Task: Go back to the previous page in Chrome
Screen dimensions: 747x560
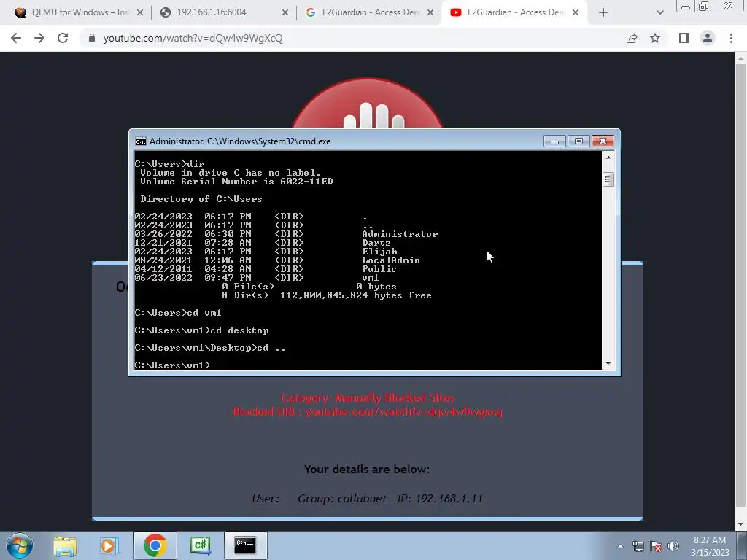Action: 16,38
